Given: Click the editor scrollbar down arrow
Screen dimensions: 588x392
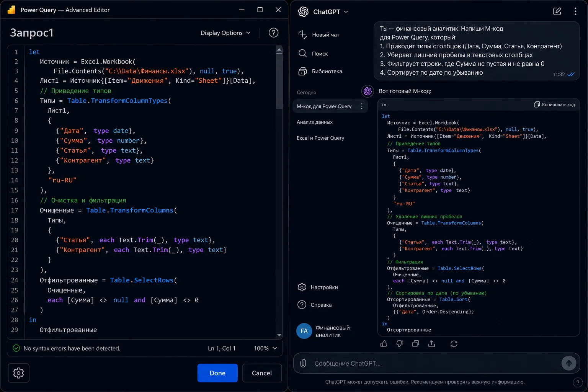Looking at the screenshot, I should (x=279, y=335).
